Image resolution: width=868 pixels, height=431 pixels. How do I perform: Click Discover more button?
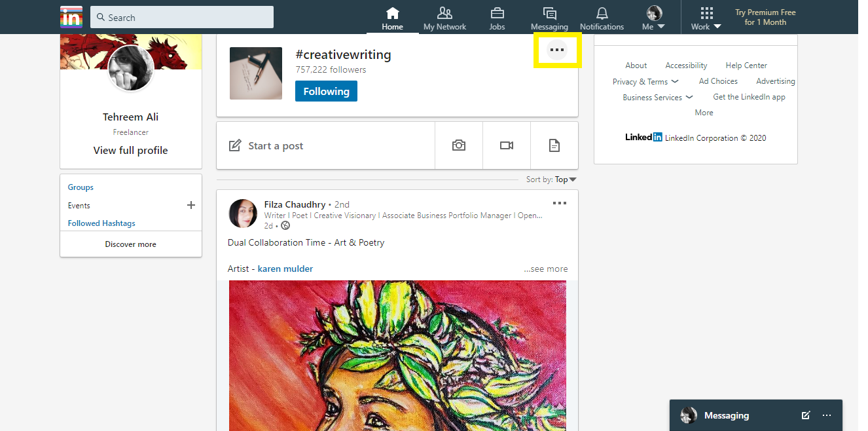tap(131, 244)
